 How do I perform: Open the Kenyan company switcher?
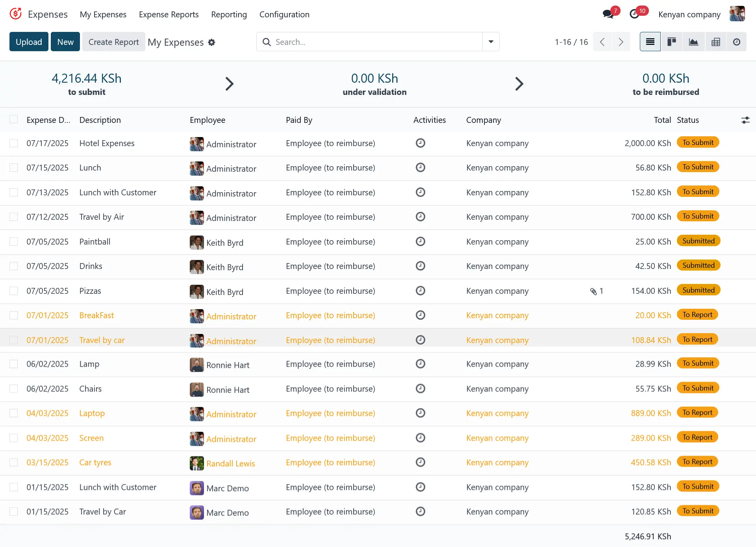pos(689,15)
